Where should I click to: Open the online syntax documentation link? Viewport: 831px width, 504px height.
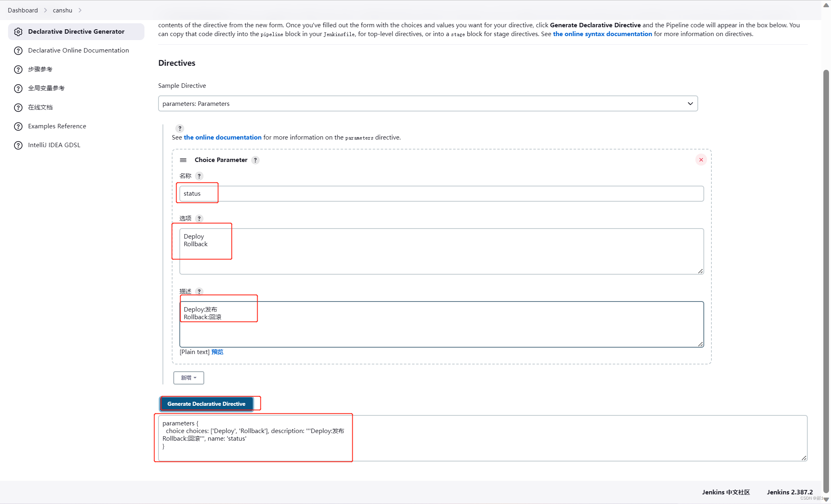(602, 34)
